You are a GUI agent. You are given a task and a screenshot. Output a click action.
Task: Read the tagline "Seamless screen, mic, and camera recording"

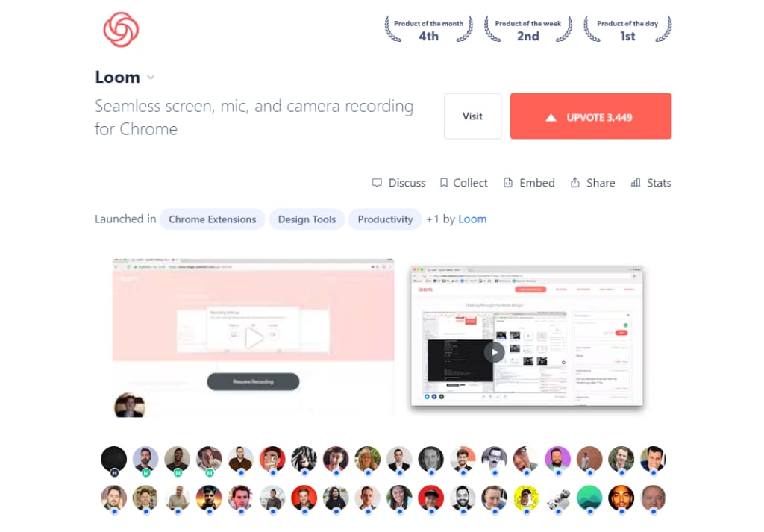coord(254,106)
